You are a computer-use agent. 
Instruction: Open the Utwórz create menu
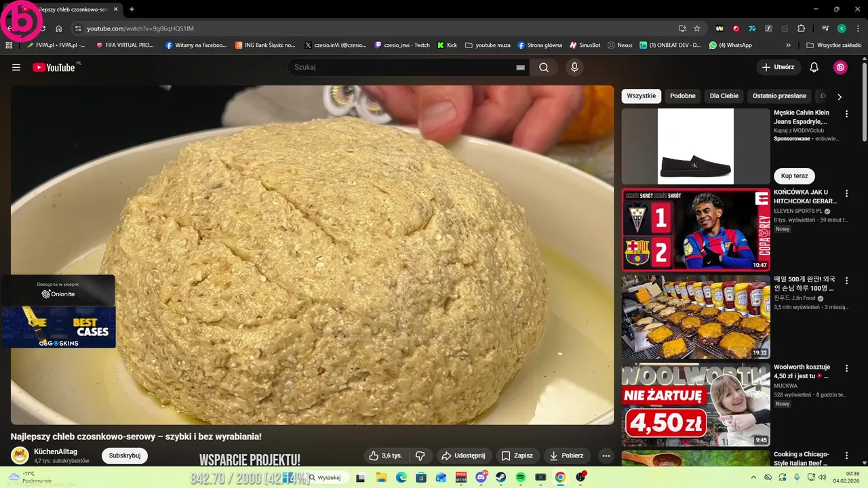coord(778,67)
